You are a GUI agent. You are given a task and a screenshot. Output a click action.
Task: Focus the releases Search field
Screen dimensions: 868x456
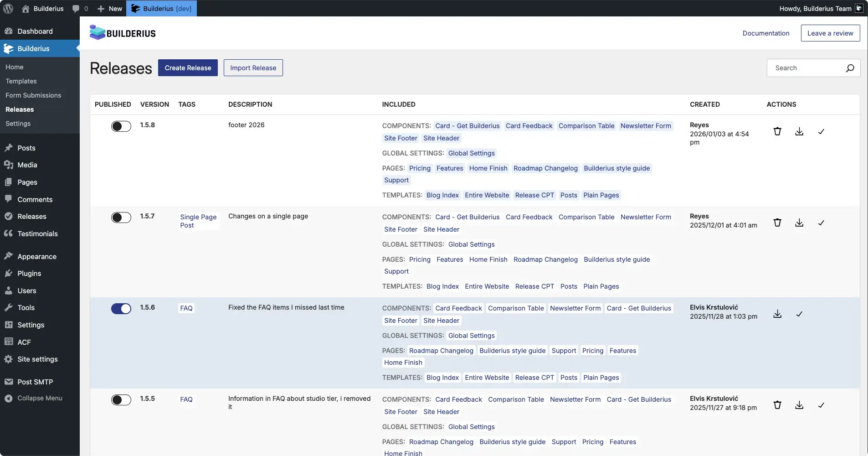pos(804,68)
